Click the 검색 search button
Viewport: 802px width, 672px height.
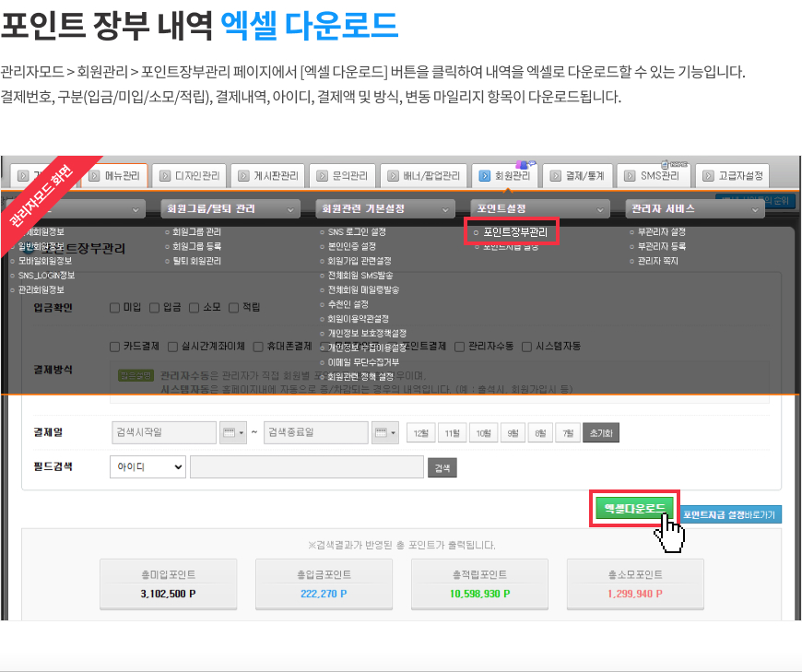click(442, 468)
